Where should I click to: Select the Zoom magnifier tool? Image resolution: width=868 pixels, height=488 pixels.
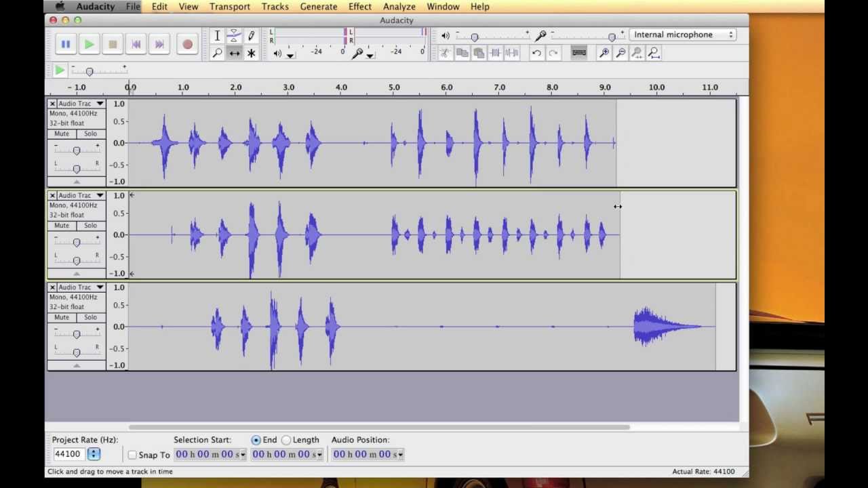[217, 53]
